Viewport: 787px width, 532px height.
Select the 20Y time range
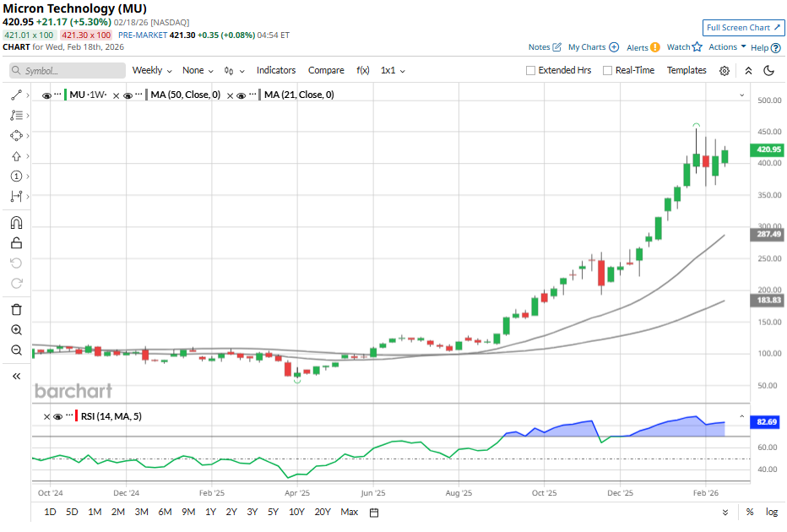(323, 512)
